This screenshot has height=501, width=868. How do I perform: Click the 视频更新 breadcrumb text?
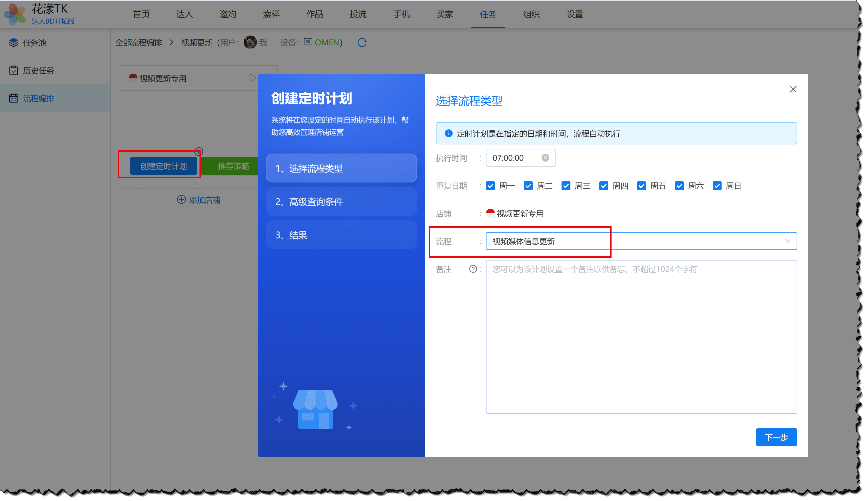pyautogui.click(x=197, y=42)
